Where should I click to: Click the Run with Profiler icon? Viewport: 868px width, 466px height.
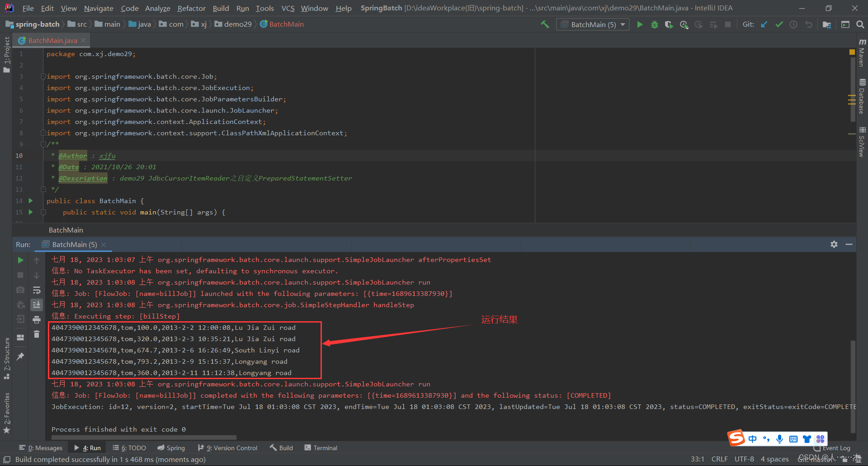coord(684,24)
